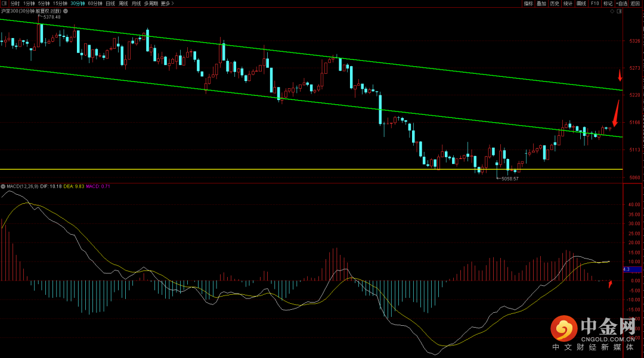Click the MACD: 0.71 value

click(98, 186)
